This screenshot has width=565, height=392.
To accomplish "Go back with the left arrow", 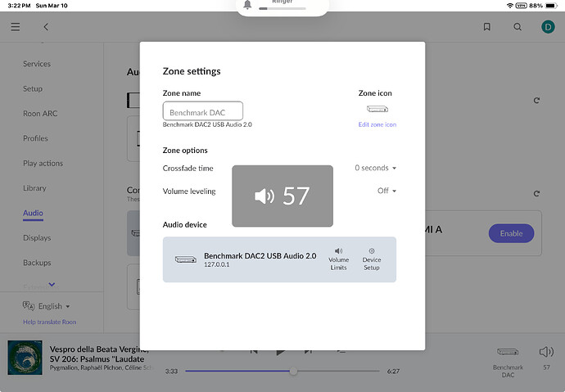I will pyautogui.click(x=46, y=27).
